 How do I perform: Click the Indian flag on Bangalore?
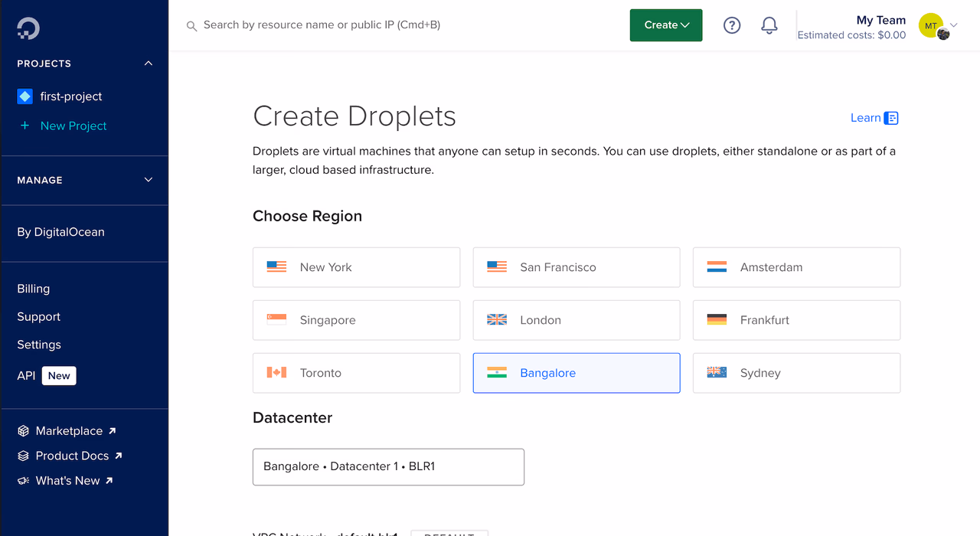point(497,373)
